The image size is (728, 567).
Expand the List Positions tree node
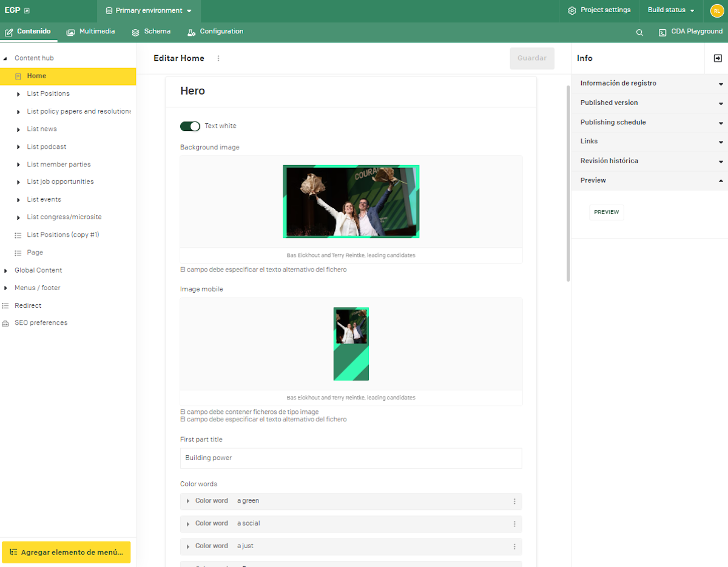tap(18, 94)
